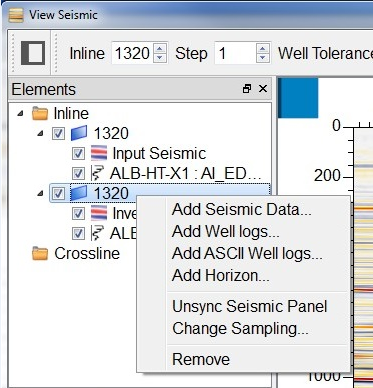This screenshot has width=373, height=388.
Task: Decrease the Inline number with down arrow
Action: pyautogui.click(x=160, y=58)
